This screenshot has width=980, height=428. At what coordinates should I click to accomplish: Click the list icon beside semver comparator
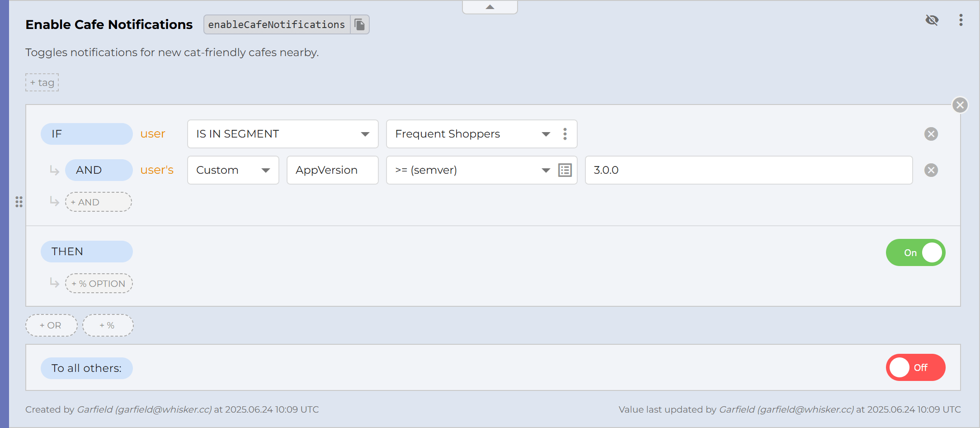pyautogui.click(x=565, y=170)
